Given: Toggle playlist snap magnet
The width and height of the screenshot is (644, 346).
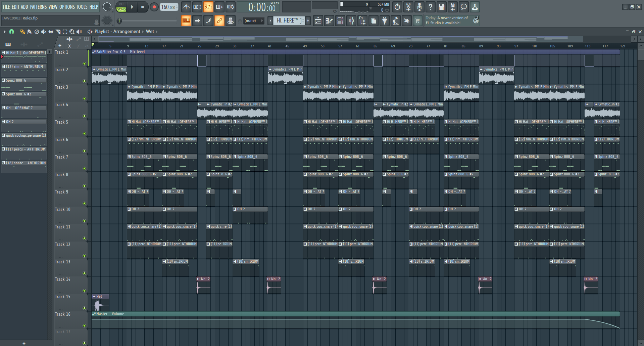Looking at the screenshot, I should 11,32.
